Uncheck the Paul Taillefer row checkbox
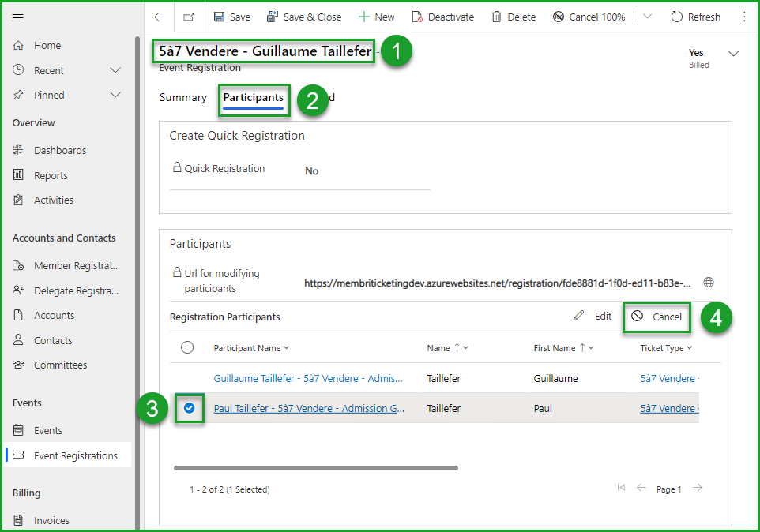 click(x=189, y=408)
